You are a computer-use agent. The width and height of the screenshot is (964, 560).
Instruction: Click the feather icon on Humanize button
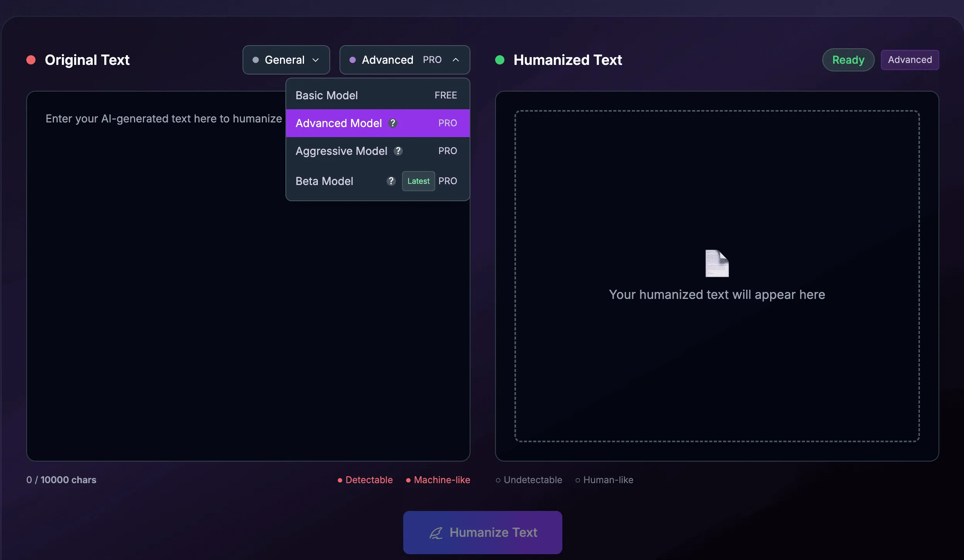pos(436,533)
